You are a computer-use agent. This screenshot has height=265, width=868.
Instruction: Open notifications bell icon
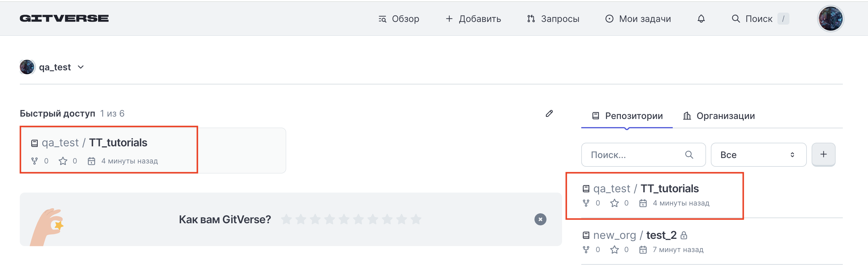[701, 19]
